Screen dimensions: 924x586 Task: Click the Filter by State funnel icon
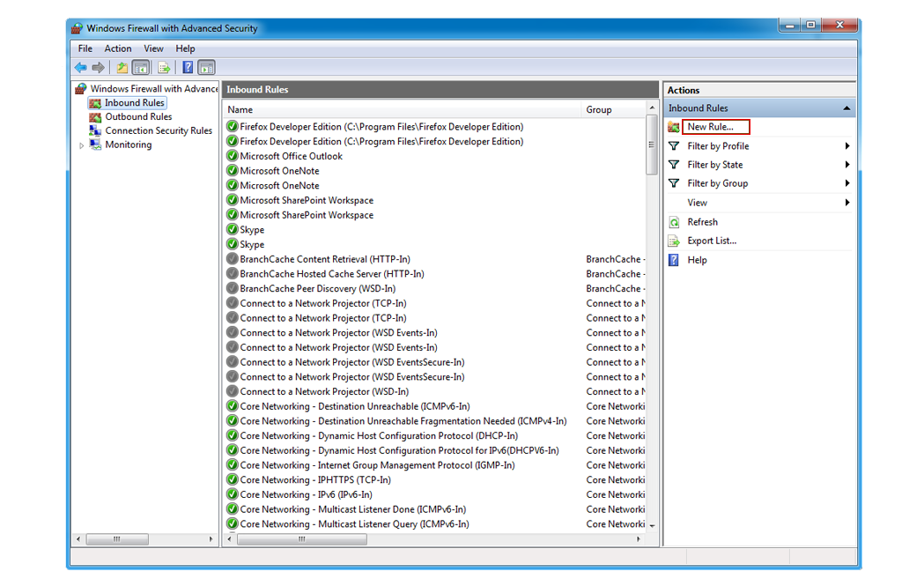(674, 165)
